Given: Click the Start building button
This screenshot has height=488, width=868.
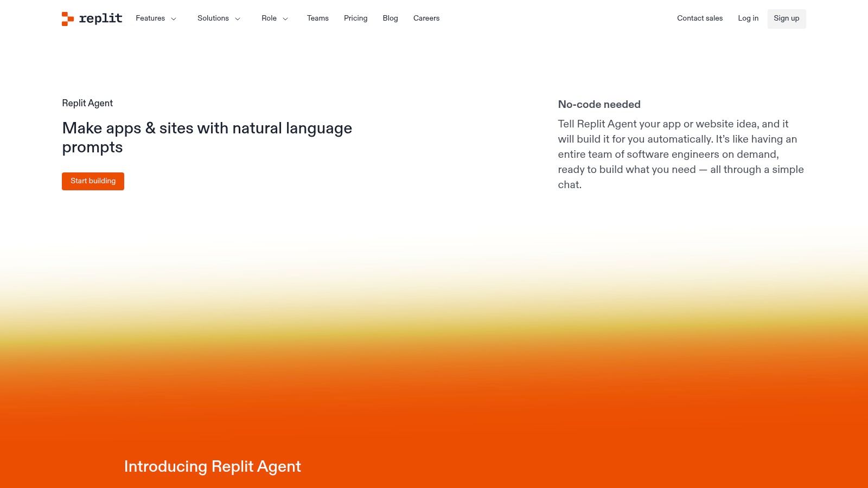Looking at the screenshot, I should pos(93,181).
